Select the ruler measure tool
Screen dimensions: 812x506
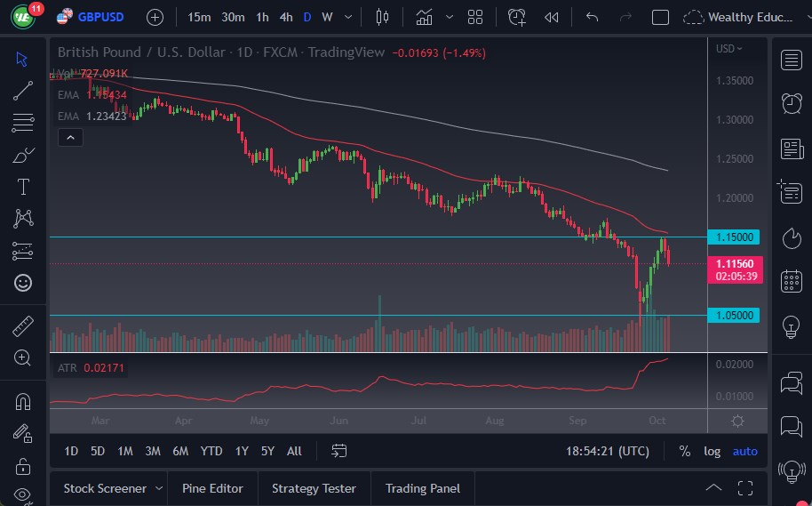tap(23, 325)
